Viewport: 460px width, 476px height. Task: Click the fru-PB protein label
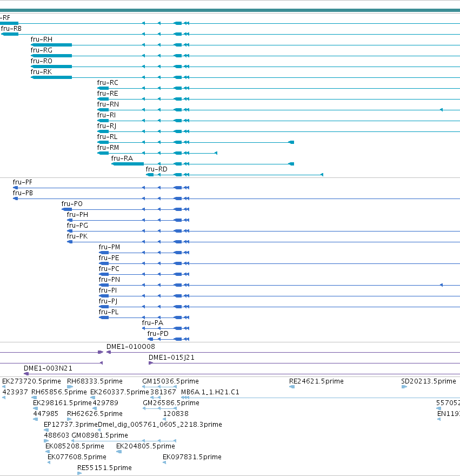point(23,193)
